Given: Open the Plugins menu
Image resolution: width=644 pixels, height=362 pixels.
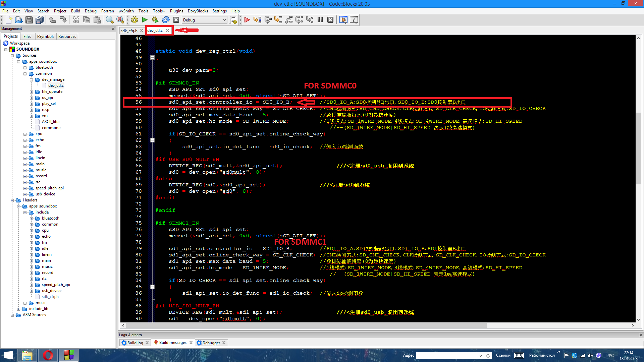Looking at the screenshot, I should pos(176,11).
